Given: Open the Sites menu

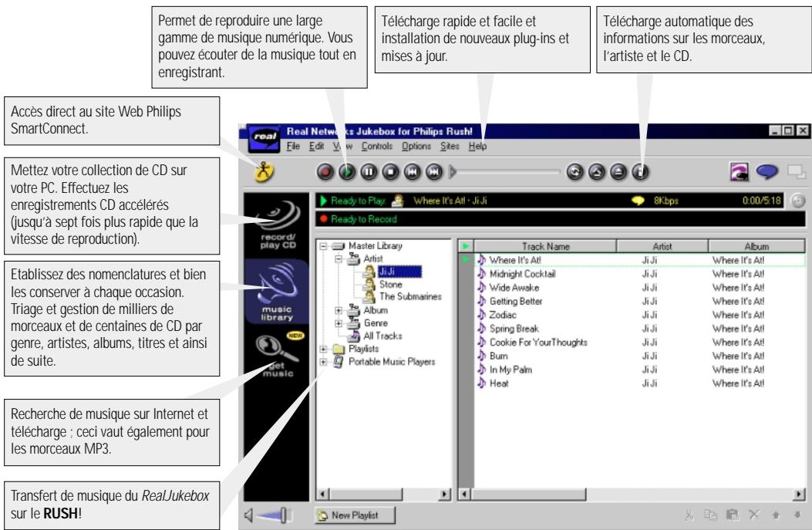Looking at the screenshot, I should pyautogui.click(x=450, y=146).
